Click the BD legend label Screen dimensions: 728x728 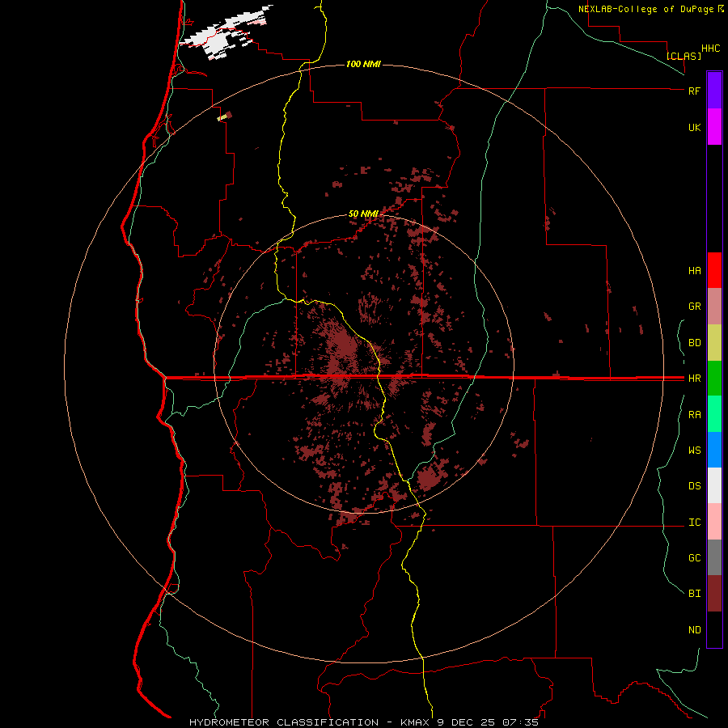coord(694,343)
